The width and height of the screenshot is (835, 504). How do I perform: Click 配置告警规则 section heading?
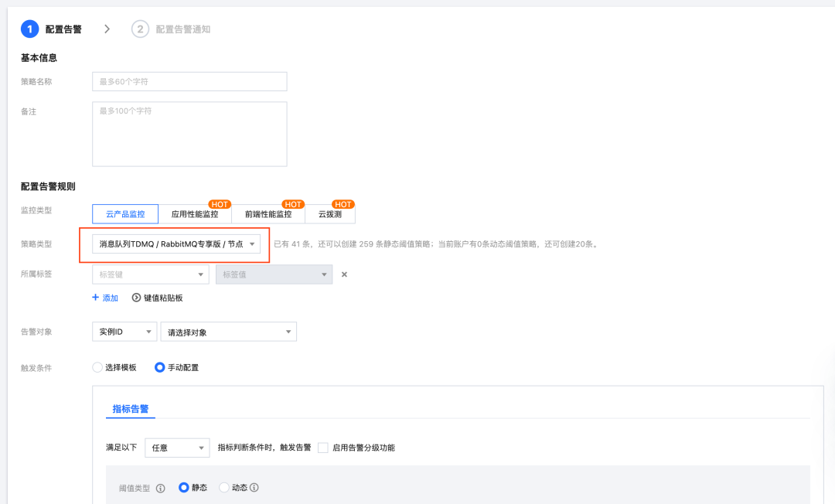48,186
